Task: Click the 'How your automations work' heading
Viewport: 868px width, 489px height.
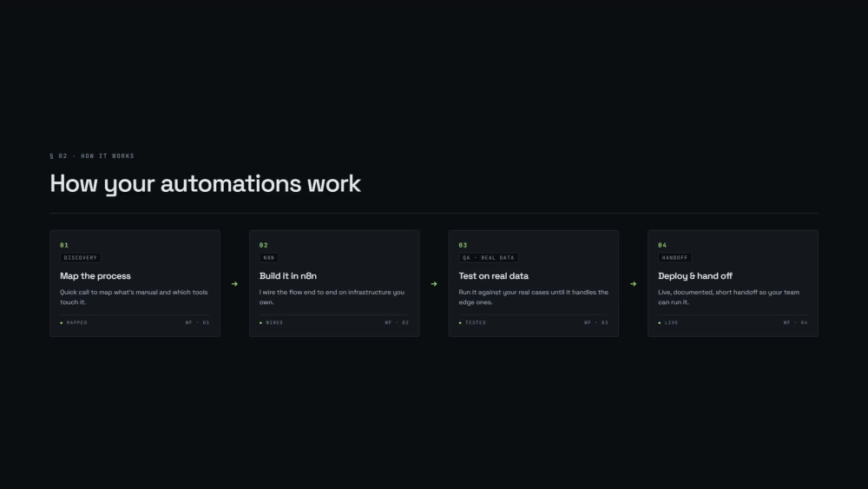Action: coord(206,184)
